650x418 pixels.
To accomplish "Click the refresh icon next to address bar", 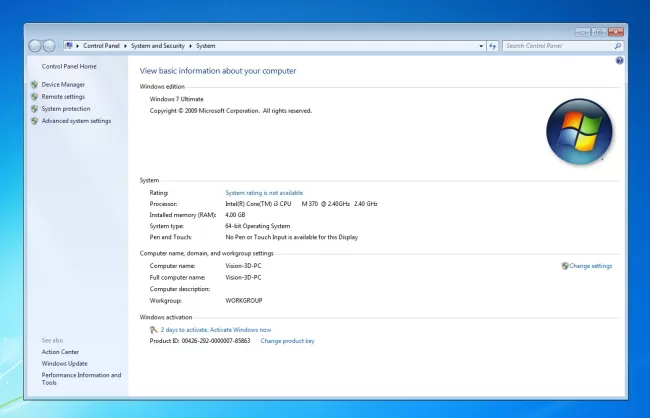I will click(x=492, y=46).
